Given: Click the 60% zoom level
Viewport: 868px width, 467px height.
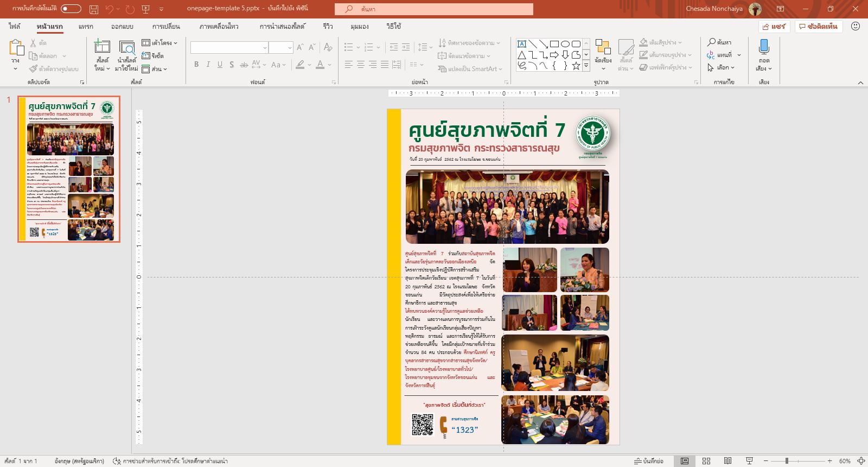Looking at the screenshot, I should (x=845, y=461).
